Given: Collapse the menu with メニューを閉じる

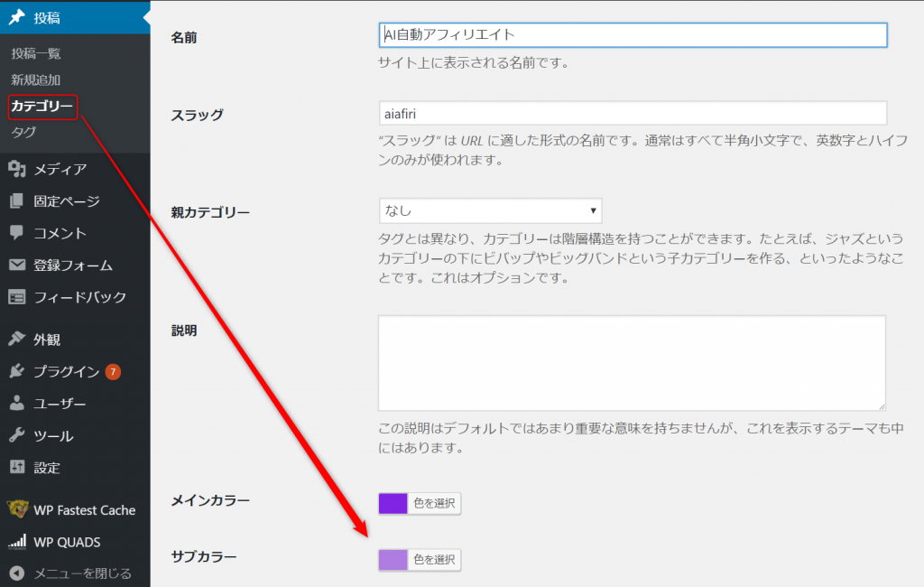Looking at the screenshot, I should (72, 573).
